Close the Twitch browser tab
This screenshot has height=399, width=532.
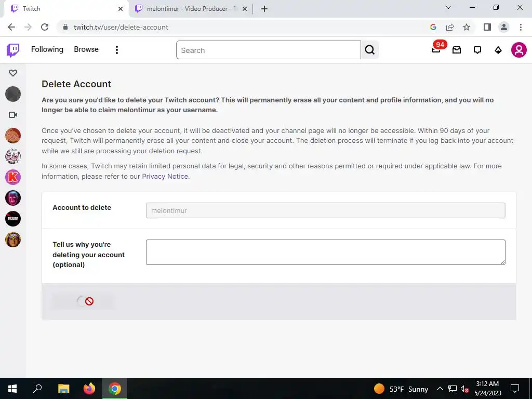click(121, 9)
